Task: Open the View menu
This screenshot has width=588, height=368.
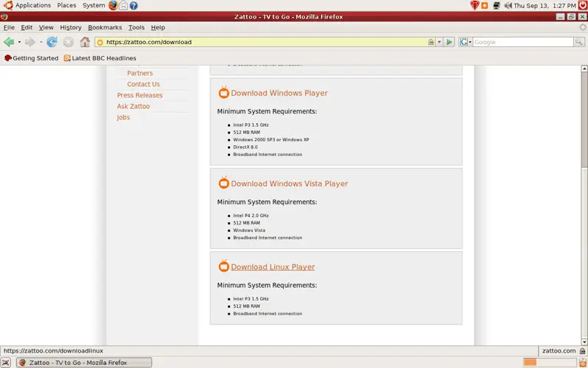Action: coord(46,27)
